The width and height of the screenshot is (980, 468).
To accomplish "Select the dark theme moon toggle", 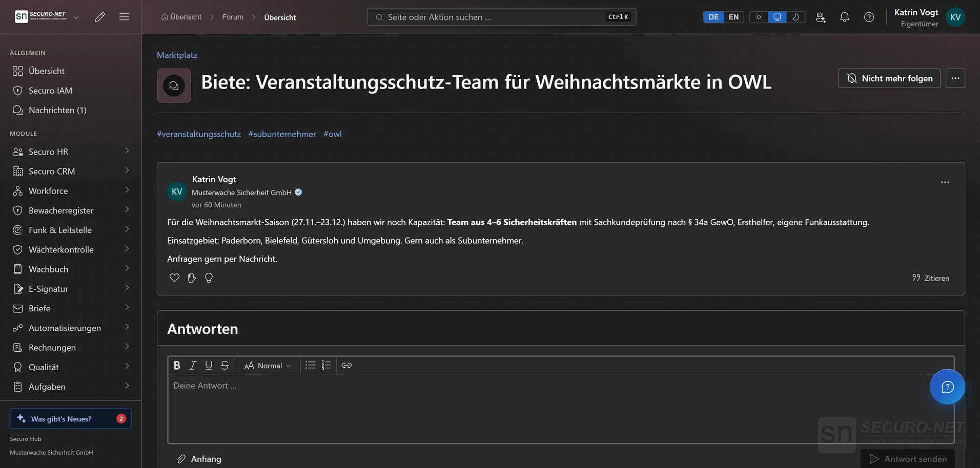I will (795, 17).
